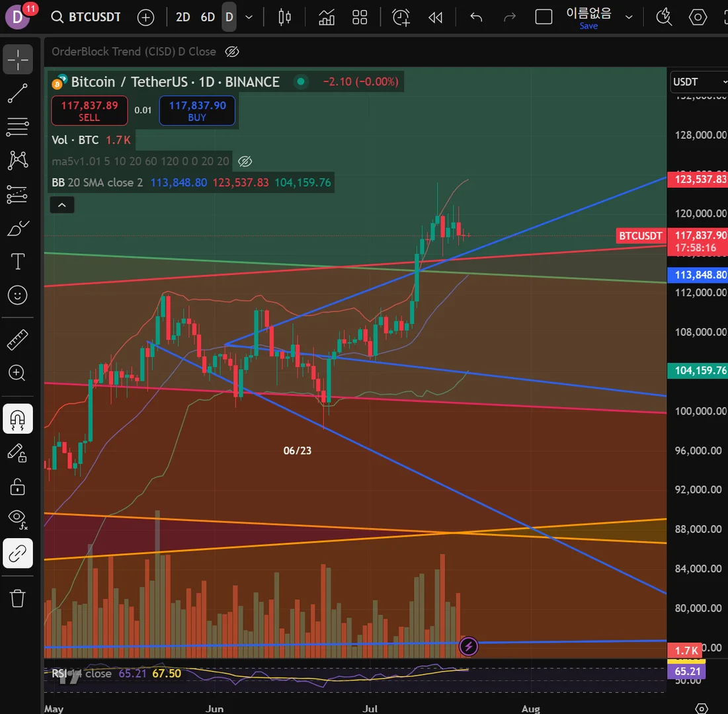This screenshot has height=714, width=728.
Task: Click the market open status green dot
Action: pyautogui.click(x=301, y=82)
